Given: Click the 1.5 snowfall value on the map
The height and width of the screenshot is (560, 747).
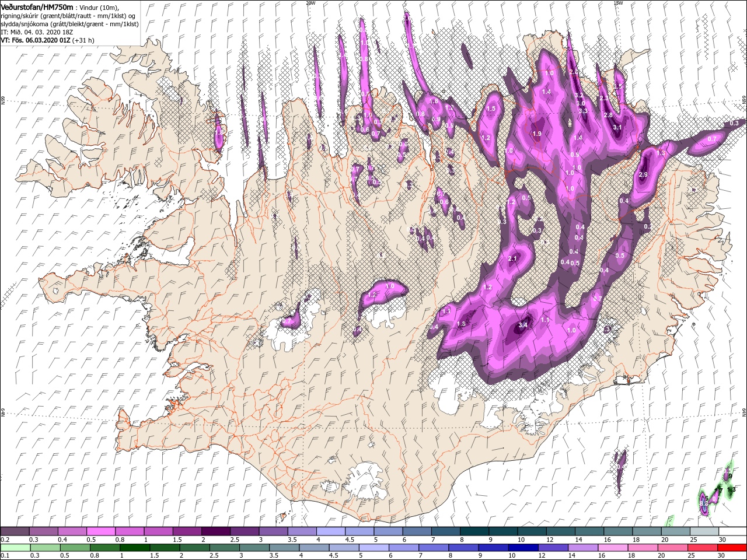Looking at the screenshot, I should point(491,108).
